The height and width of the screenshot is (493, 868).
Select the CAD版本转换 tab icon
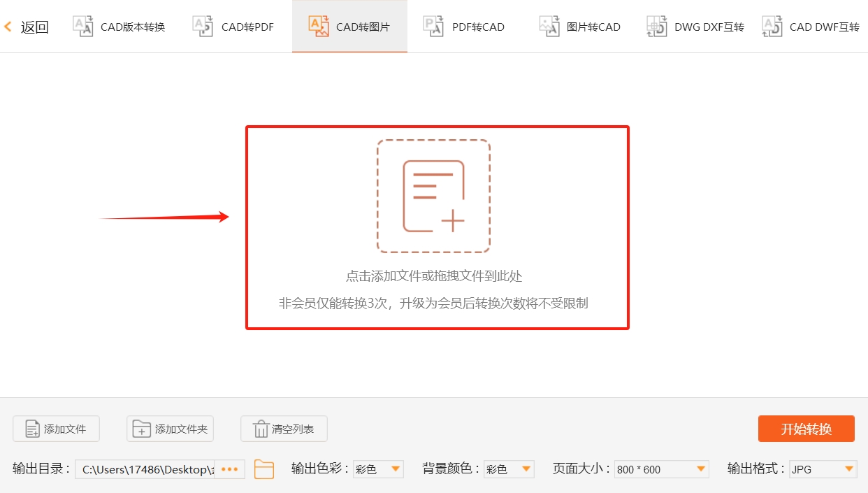coord(82,26)
